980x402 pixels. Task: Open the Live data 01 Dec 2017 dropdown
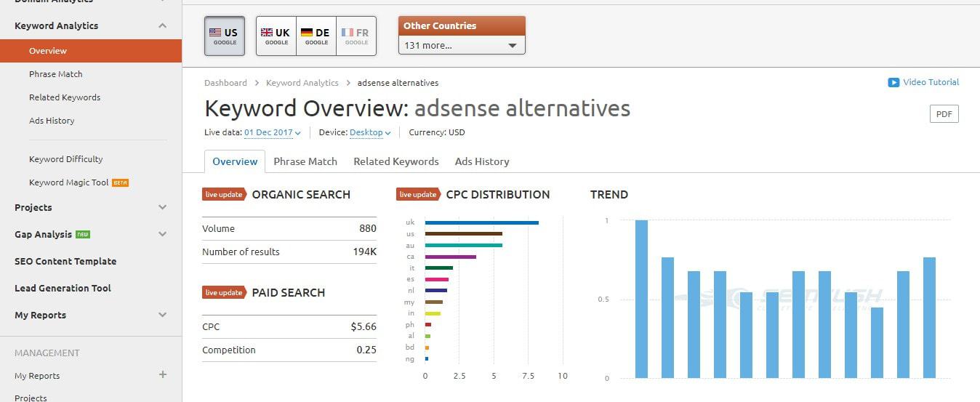[273, 132]
